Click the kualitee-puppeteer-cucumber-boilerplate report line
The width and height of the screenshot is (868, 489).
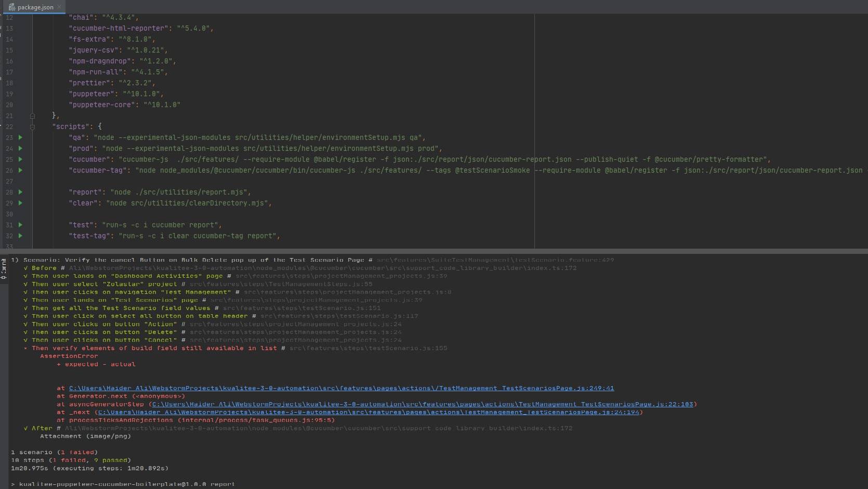123,484
